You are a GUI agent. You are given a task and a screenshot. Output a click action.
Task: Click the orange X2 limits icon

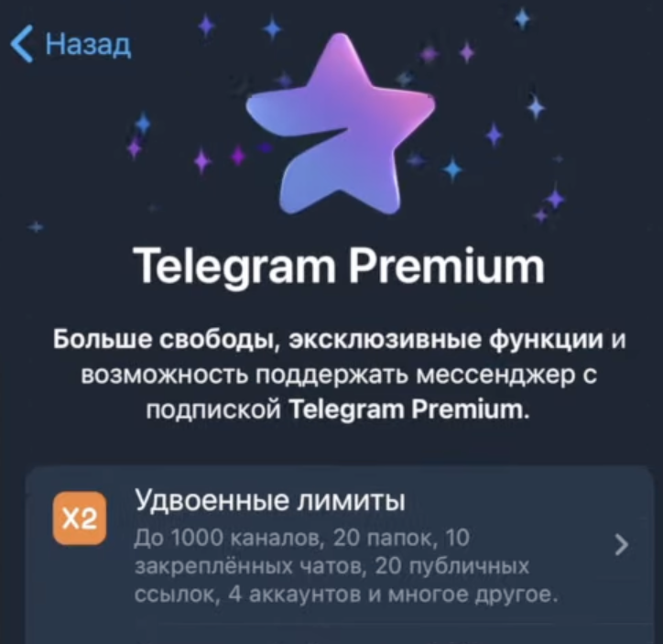pyautogui.click(x=80, y=518)
